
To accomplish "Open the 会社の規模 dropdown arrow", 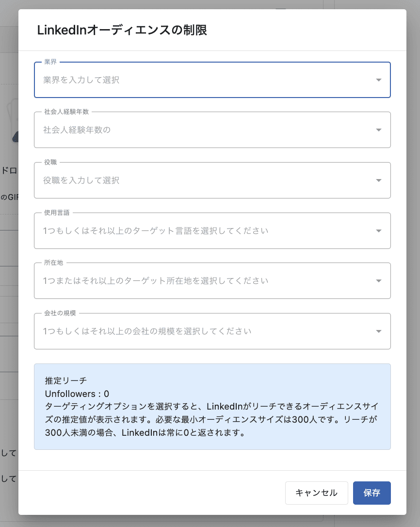I will [x=379, y=331].
